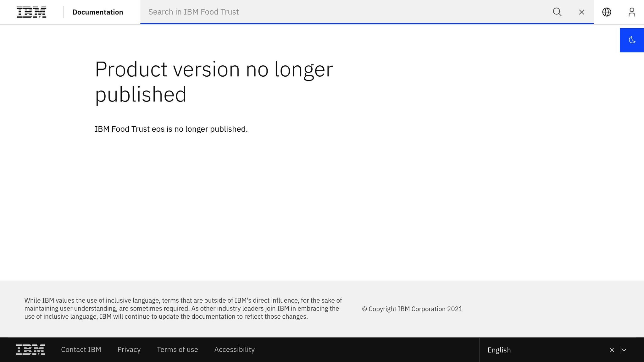Viewport: 644px width, 362px height.
Task: Open the Documentation home link
Action: (98, 12)
